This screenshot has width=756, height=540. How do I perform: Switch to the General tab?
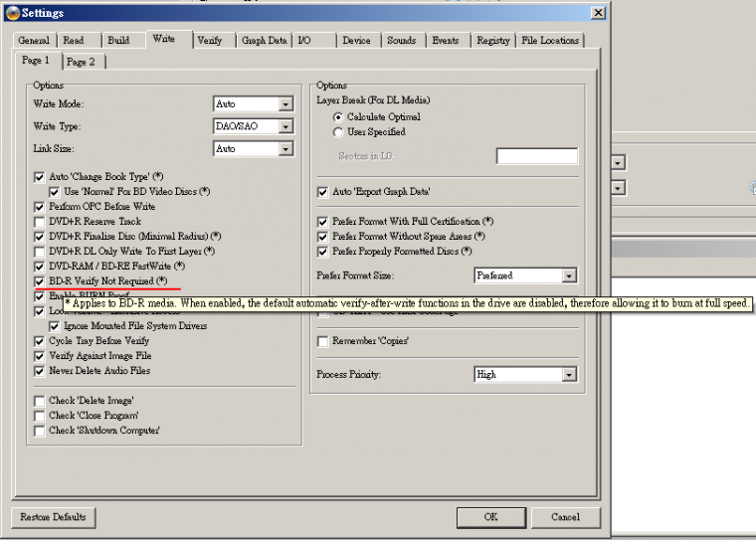point(34,41)
